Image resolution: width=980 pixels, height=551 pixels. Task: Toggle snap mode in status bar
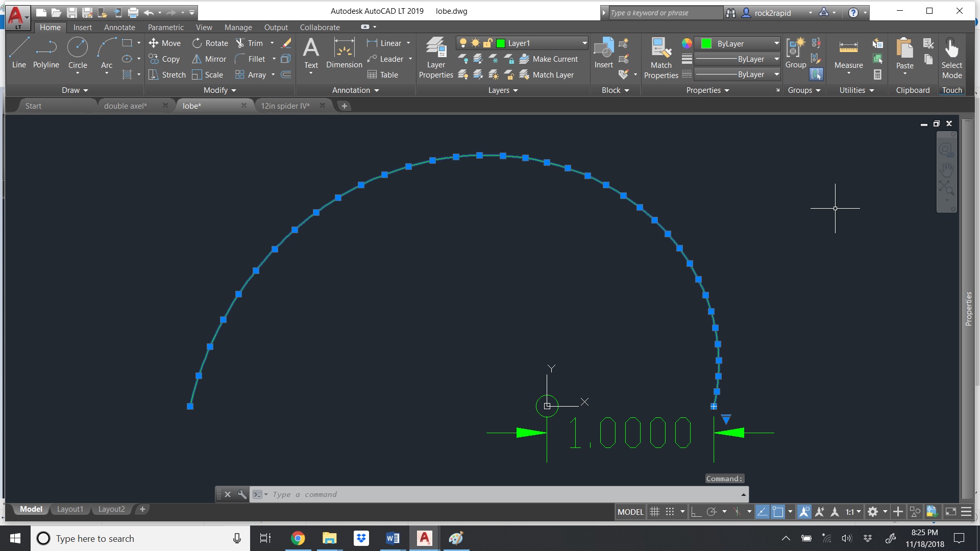670,512
